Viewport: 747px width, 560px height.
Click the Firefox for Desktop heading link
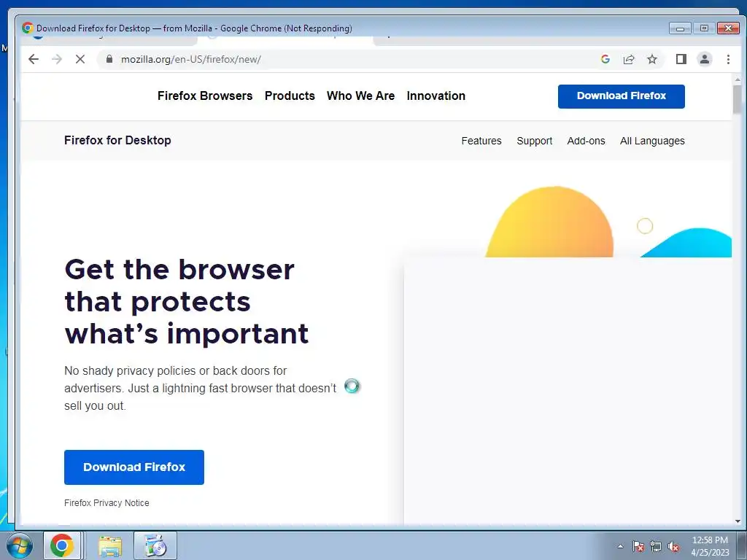pyautogui.click(x=117, y=141)
